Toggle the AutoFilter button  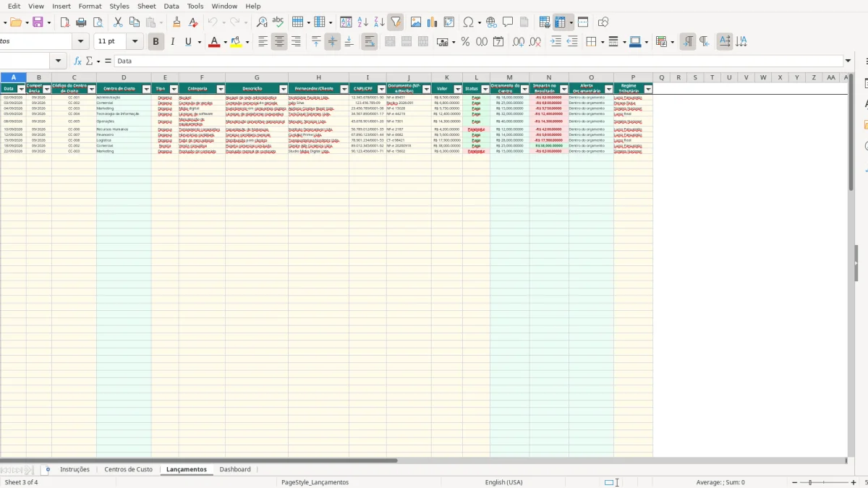(395, 22)
